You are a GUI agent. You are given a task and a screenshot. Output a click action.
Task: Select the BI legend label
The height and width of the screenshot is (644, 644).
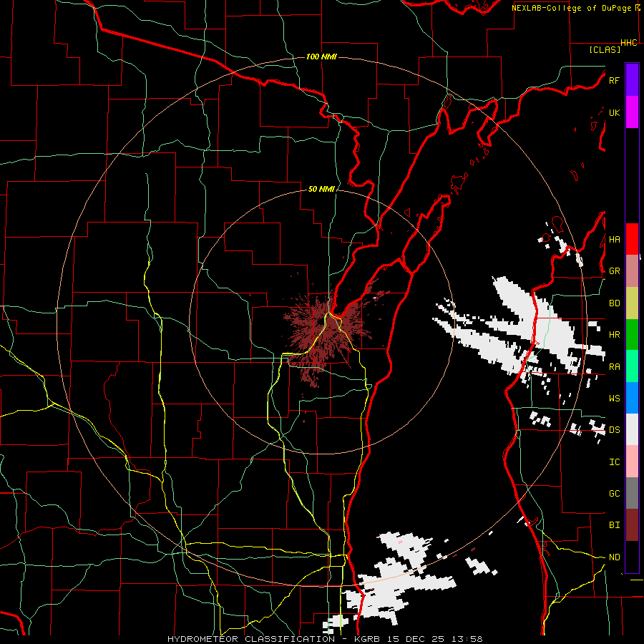point(614,525)
